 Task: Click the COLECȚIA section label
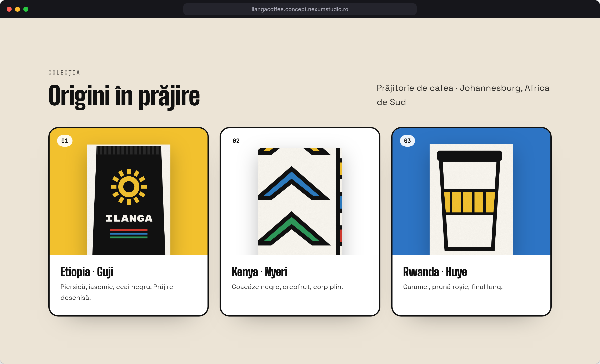point(64,73)
